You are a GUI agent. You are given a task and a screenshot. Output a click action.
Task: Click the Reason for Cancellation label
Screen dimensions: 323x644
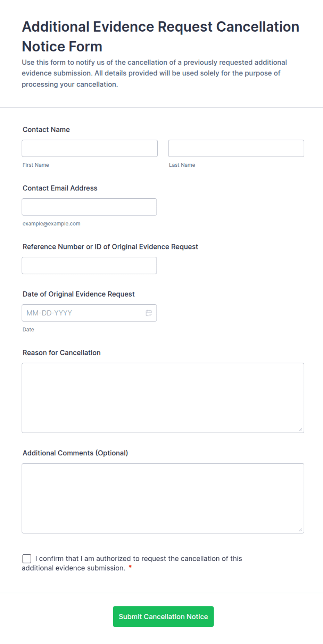pyautogui.click(x=61, y=353)
